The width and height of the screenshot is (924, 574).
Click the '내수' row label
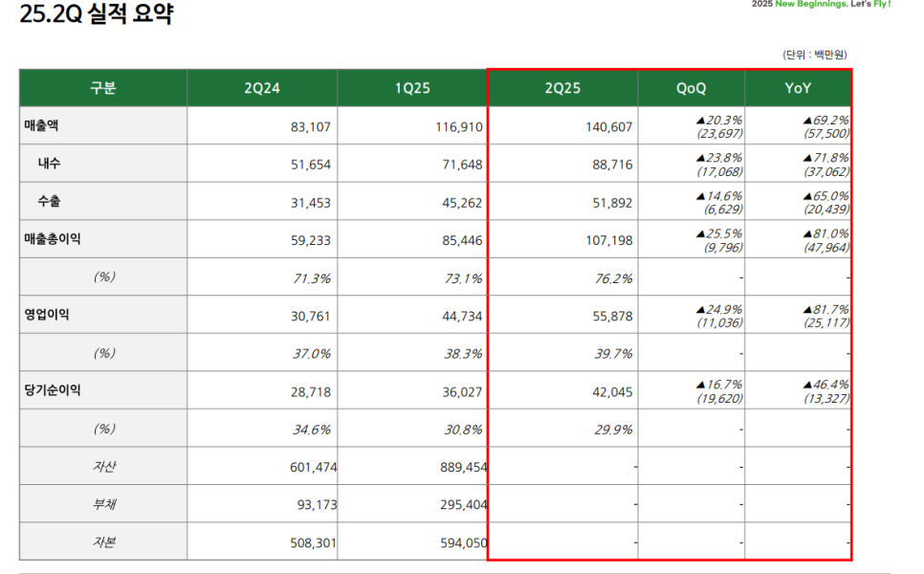[x=49, y=164]
